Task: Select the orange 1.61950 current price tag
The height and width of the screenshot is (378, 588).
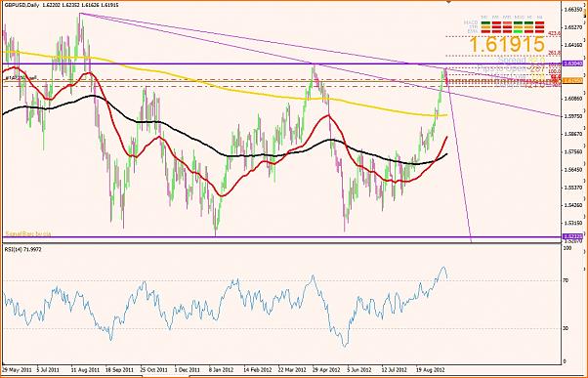Action: coord(572,81)
